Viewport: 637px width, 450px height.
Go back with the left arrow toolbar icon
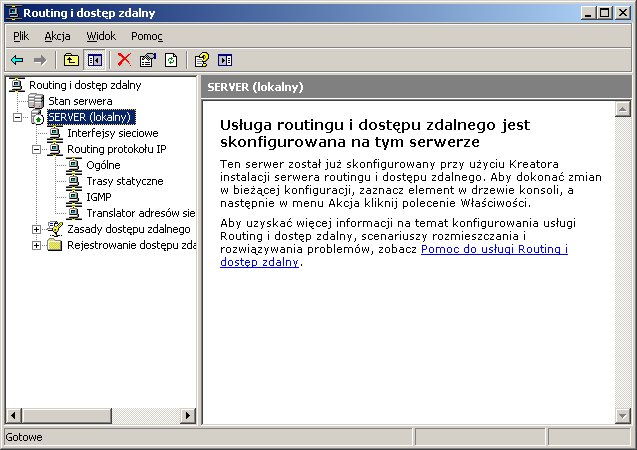[x=17, y=60]
